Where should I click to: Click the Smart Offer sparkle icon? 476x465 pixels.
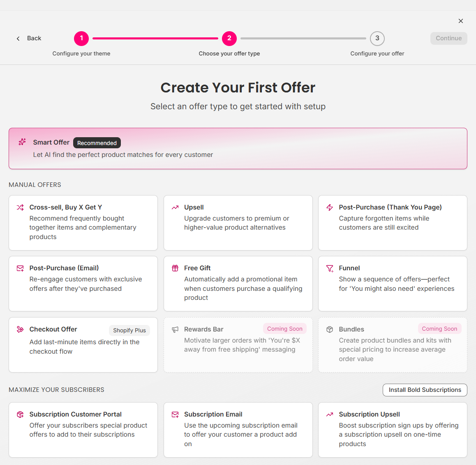(x=22, y=142)
